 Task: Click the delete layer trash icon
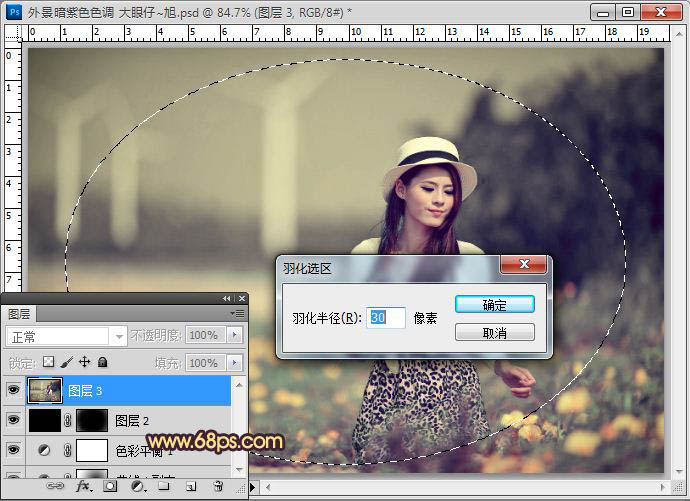(x=217, y=487)
